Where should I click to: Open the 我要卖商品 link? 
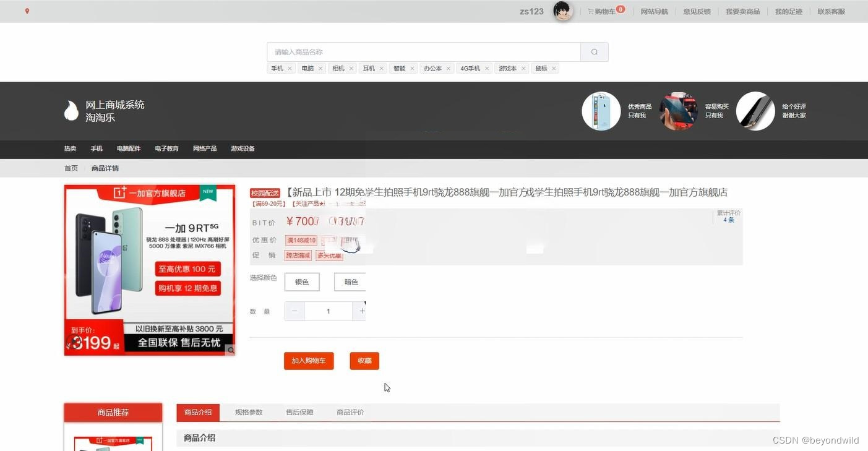click(x=742, y=12)
